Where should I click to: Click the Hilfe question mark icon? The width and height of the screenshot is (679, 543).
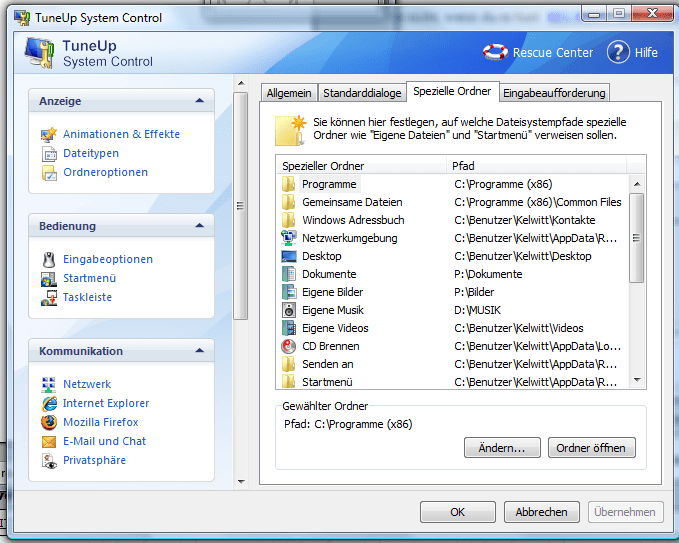point(618,52)
